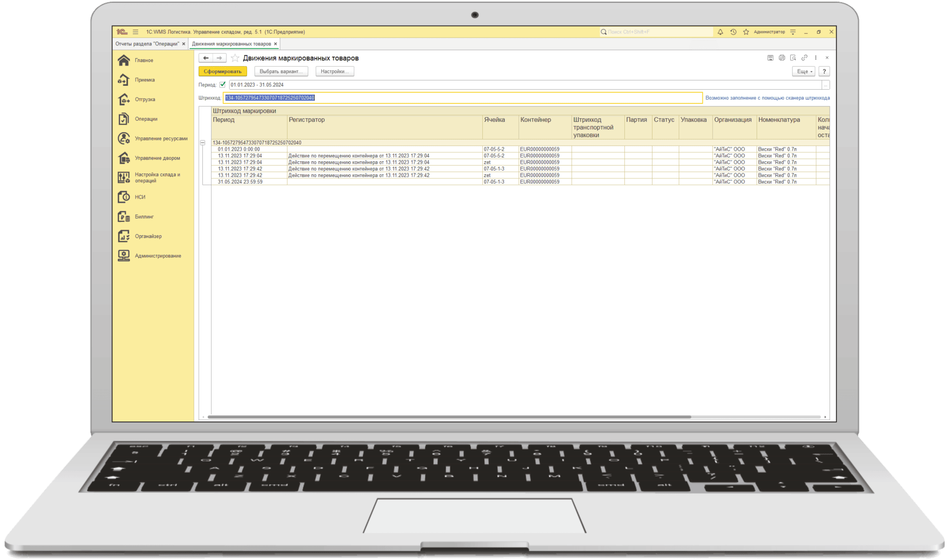Viewport: 947px width, 560px height.
Task: Open print preview icon
Action: pos(793,58)
